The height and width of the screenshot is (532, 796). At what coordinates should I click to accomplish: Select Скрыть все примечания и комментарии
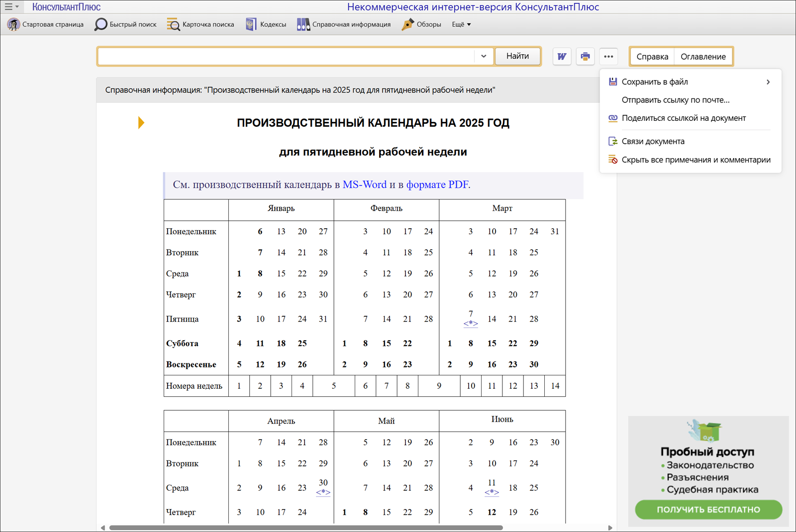click(x=696, y=160)
